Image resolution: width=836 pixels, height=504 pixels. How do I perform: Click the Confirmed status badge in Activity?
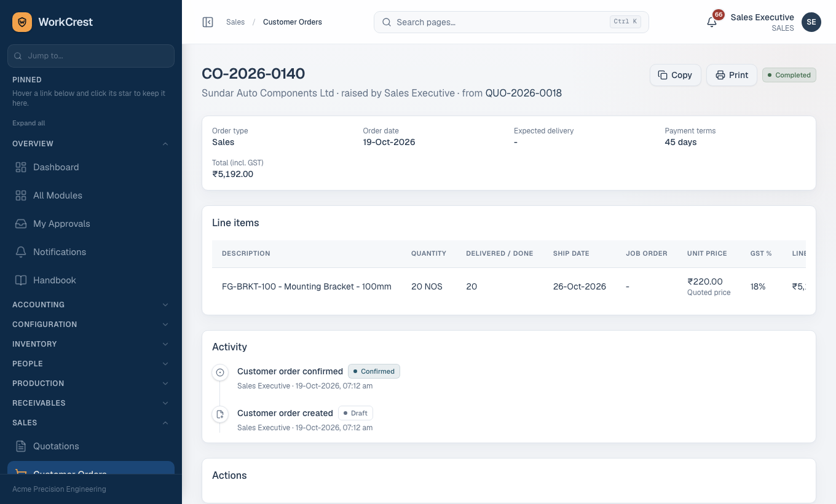(374, 371)
